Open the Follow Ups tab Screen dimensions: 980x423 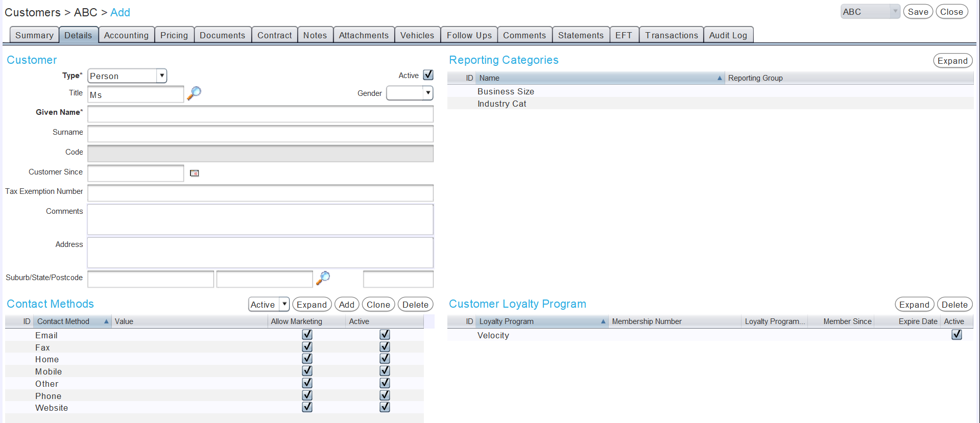[x=469, y=35]
